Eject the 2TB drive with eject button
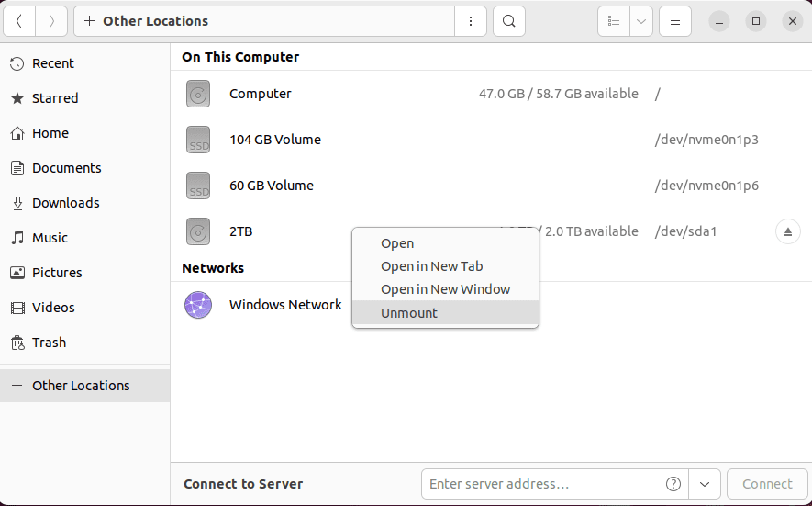Image resolution: width=812 pixels, height=506 pixels. coord(787,231)
